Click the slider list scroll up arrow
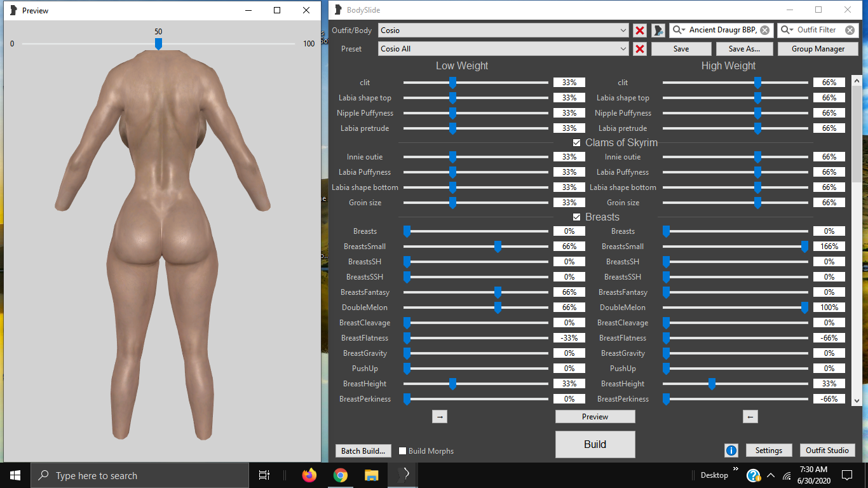 pyautogui.click(x=857, y=81)
